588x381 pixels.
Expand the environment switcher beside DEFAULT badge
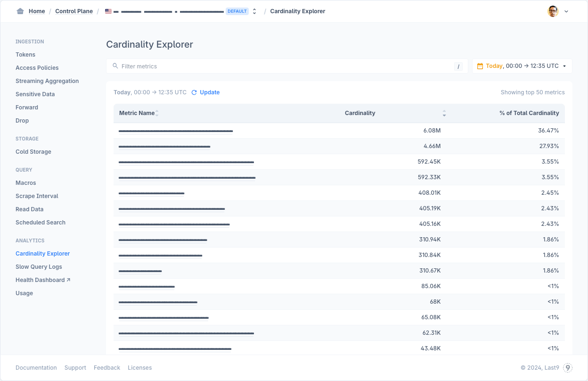point(254,11)
